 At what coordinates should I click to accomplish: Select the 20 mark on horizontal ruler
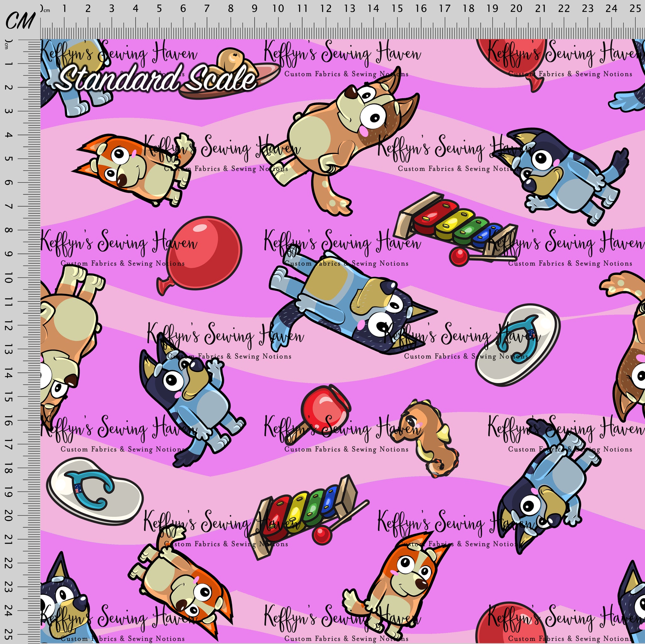(516, 8)
